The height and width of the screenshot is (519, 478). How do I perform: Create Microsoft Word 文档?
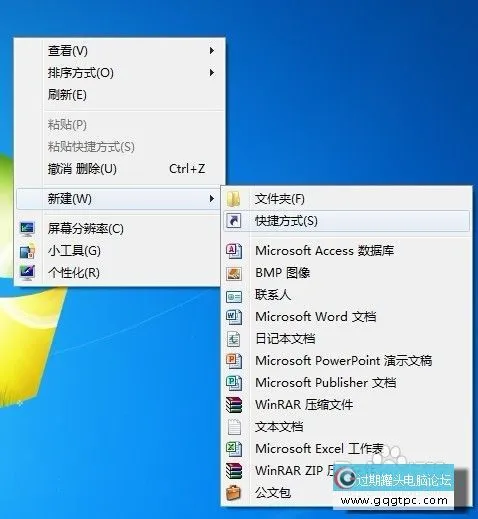pos(347,317)
